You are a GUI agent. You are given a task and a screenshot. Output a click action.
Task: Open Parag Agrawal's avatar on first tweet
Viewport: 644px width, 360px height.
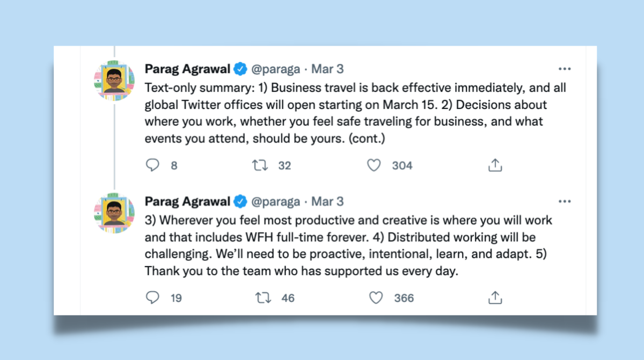click(x=114, y=81)
